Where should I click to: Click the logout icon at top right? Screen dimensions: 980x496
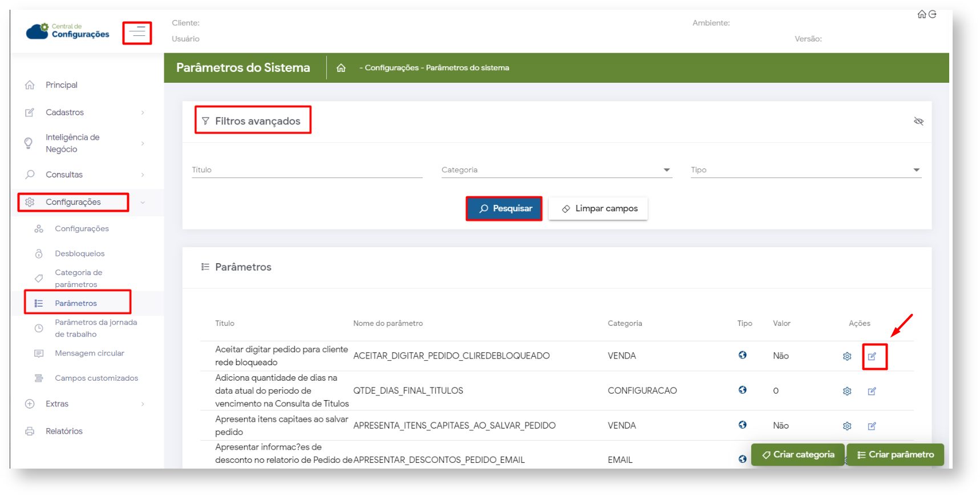coord(933,14)
